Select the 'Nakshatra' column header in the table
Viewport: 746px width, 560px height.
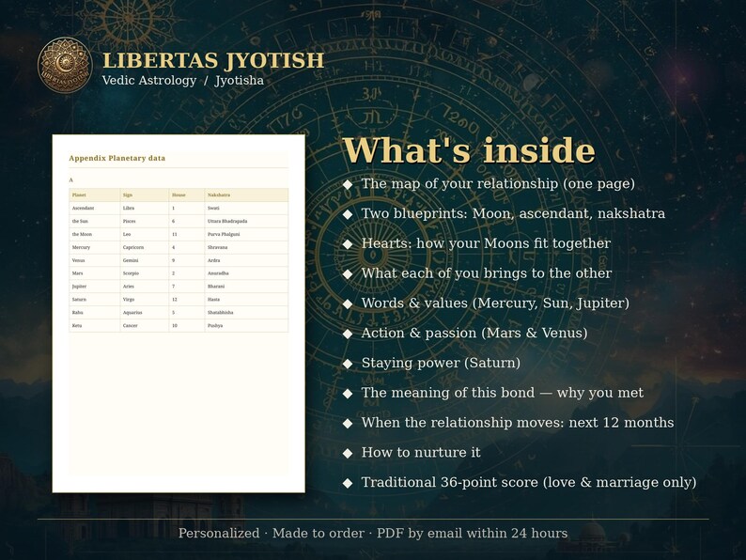tap(219, 195)
